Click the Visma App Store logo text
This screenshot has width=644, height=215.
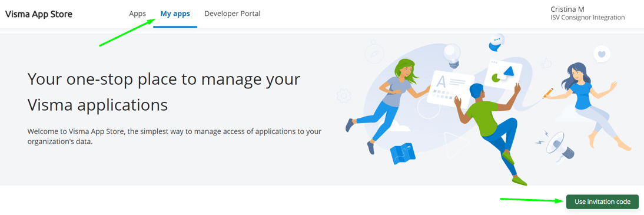point(39,14)
